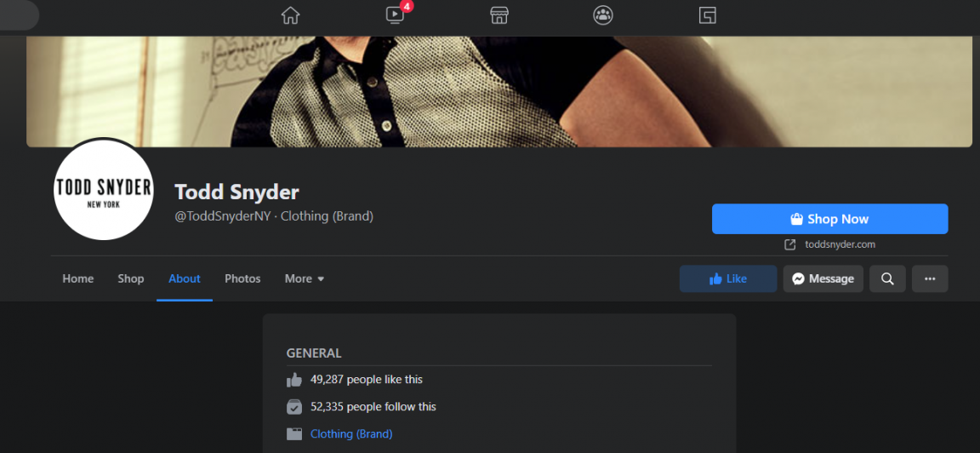Switch to the Shop tab
Screen dimensions: 980x453
coord(131,279)
